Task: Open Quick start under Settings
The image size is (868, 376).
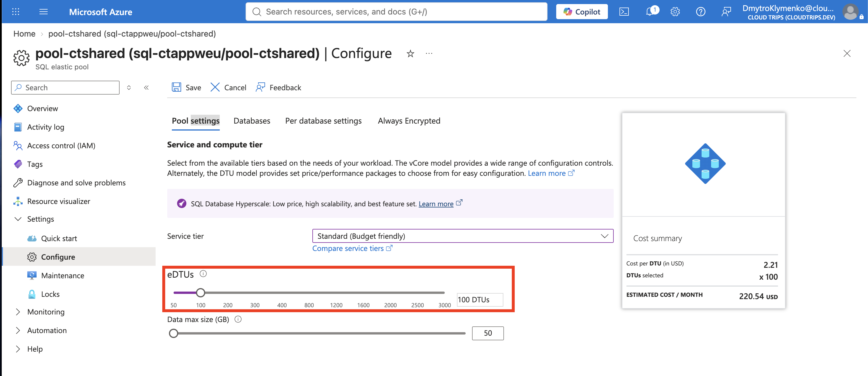Action: click(x=59, y=238)
